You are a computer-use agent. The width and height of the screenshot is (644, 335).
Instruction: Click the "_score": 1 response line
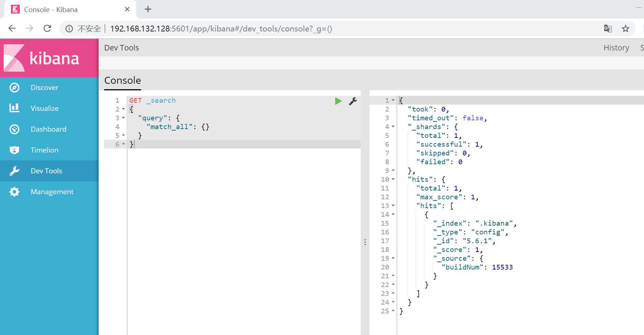click(x=458, y=249)
